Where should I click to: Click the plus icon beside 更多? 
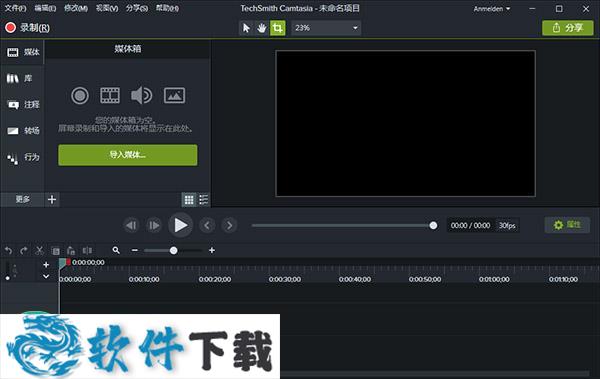click(52, 199)
